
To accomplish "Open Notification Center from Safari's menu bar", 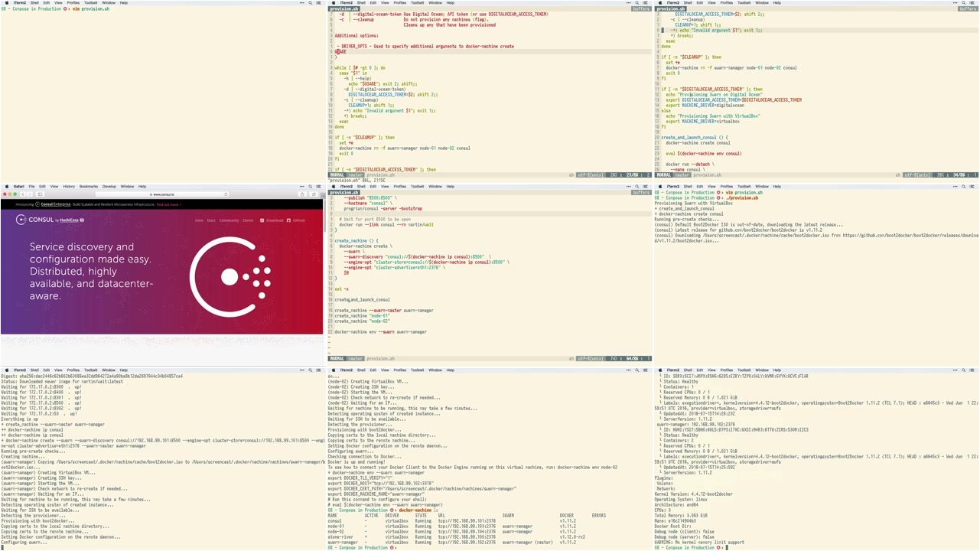I will 318,186.
